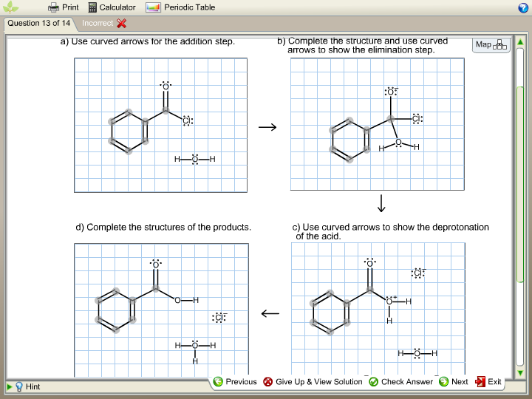Go to the Next question
The height and width of the screenshot is (399, 532).
point(453,382)
